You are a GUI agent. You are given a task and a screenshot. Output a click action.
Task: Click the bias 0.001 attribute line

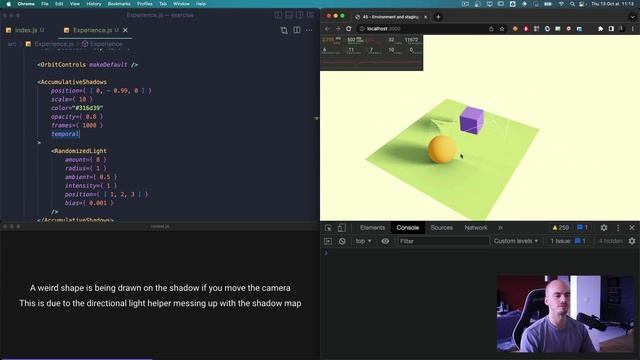(89, 203)
